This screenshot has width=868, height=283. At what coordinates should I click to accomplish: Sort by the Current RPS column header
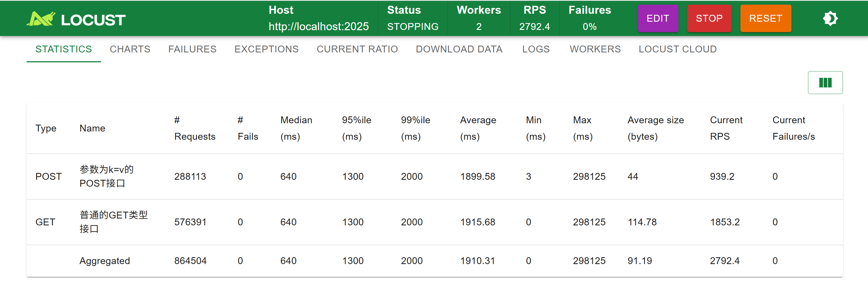coord(726,128)
